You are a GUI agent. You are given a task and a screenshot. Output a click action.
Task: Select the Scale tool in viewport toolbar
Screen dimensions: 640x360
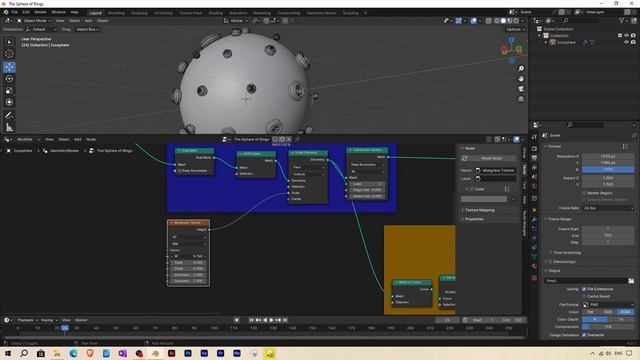[x=9, y=91]
